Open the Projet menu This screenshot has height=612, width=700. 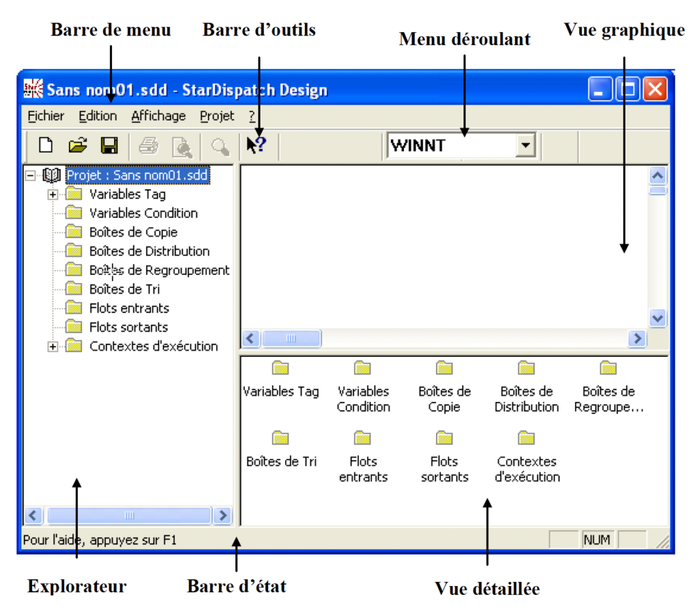click(x=217, y=116)
